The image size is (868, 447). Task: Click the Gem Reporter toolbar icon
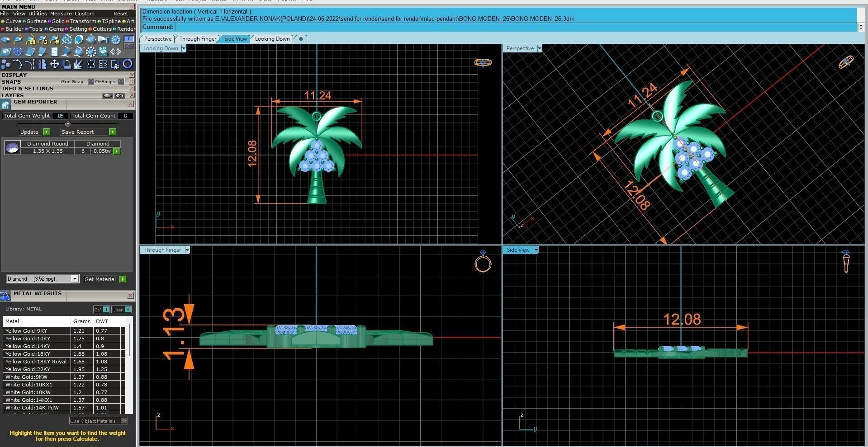pos(104,52)
